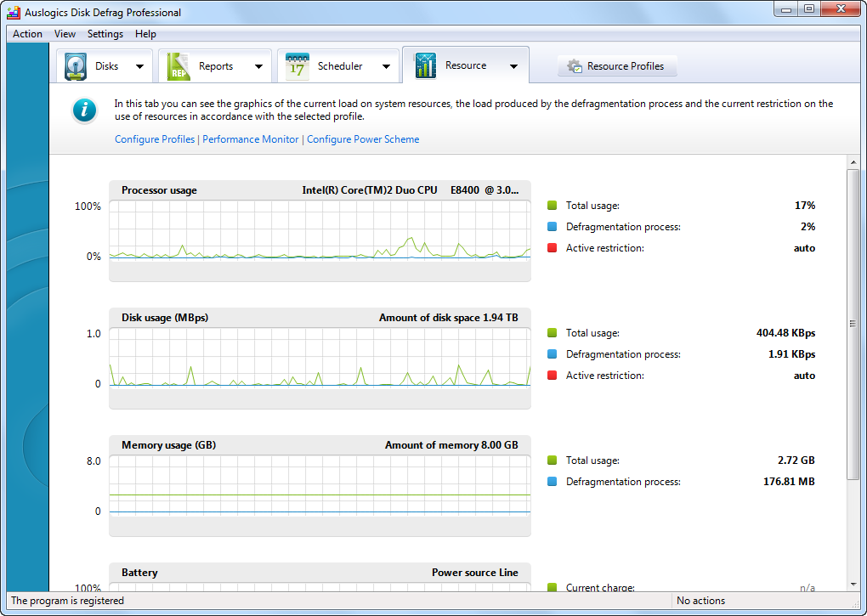Click the Memory usage (GB) panel title
The image size is (867, 616).
[x=168, y=445]
